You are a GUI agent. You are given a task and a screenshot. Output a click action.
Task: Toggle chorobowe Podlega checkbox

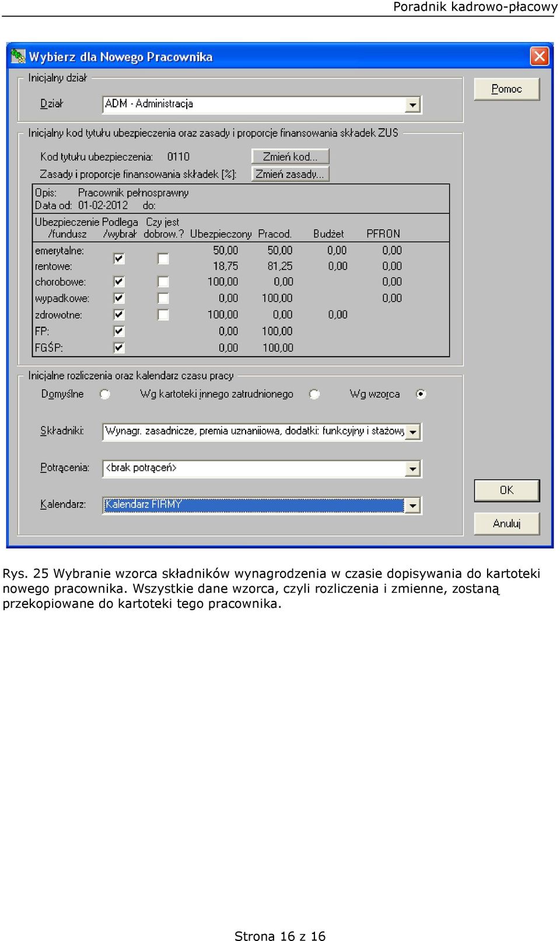point(119,282)
